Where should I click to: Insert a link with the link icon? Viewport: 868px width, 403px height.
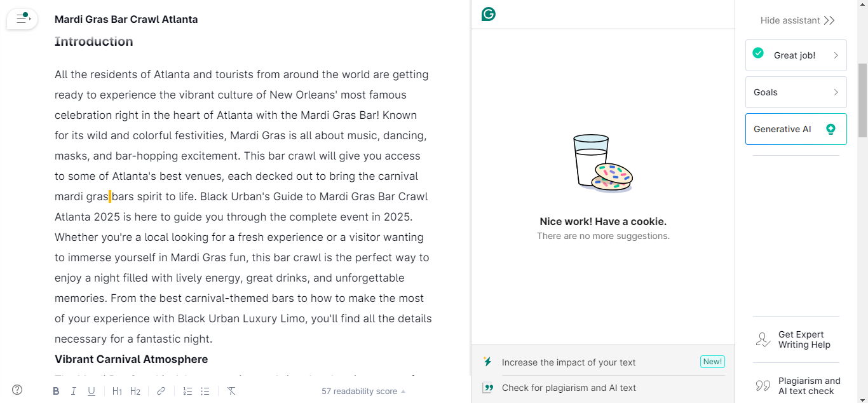click(x=161, y=391)
